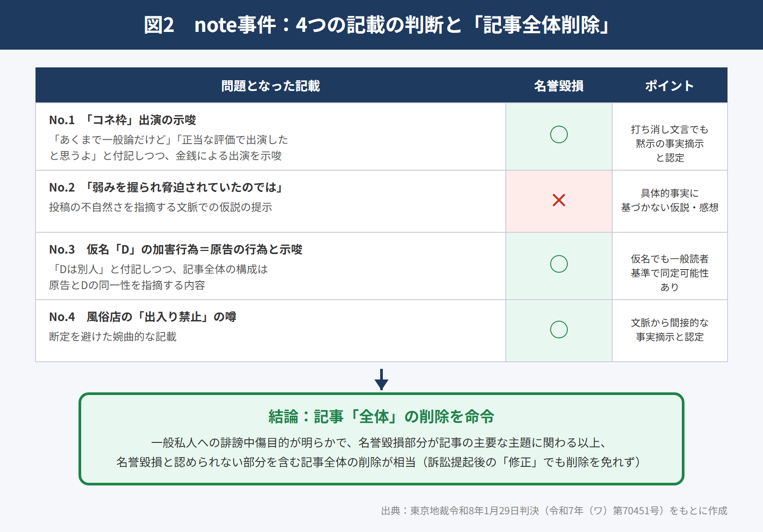Click the line 原告とDの同一性を指摘する内容
This screenshot has height=532, width=763.
(x=127, y=285)
